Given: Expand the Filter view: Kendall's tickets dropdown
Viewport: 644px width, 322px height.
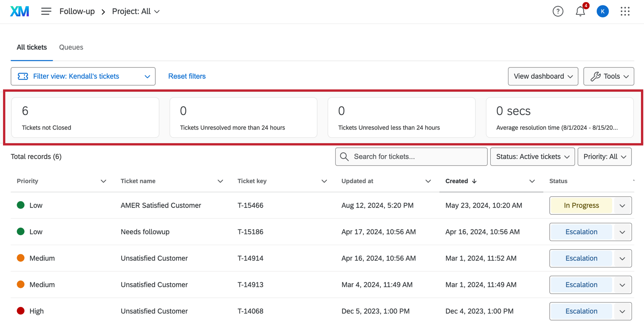Looking at the screenshot, I should (x=83, y=77).
